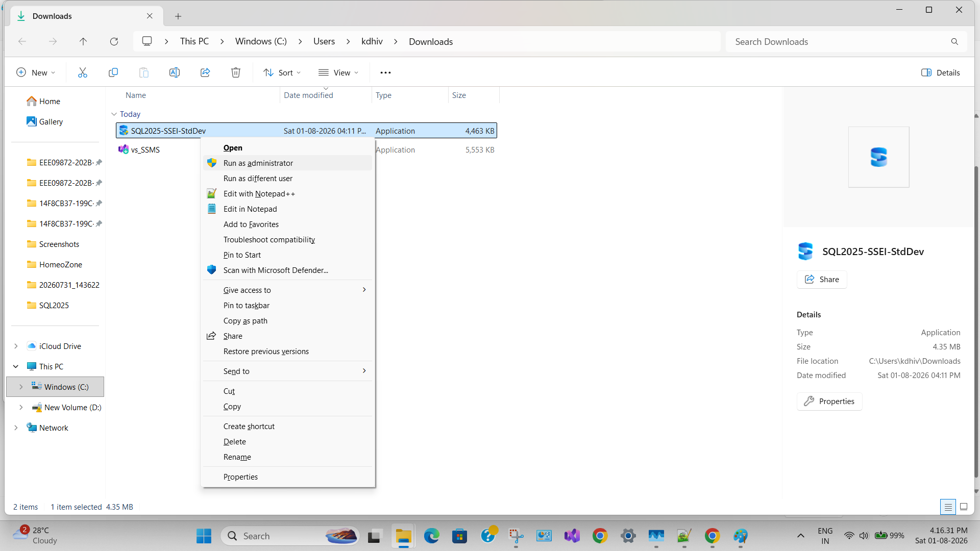Screen dimensions: 980x551
Task: Open Screenshots folder in sidebar
Action: 59,244
